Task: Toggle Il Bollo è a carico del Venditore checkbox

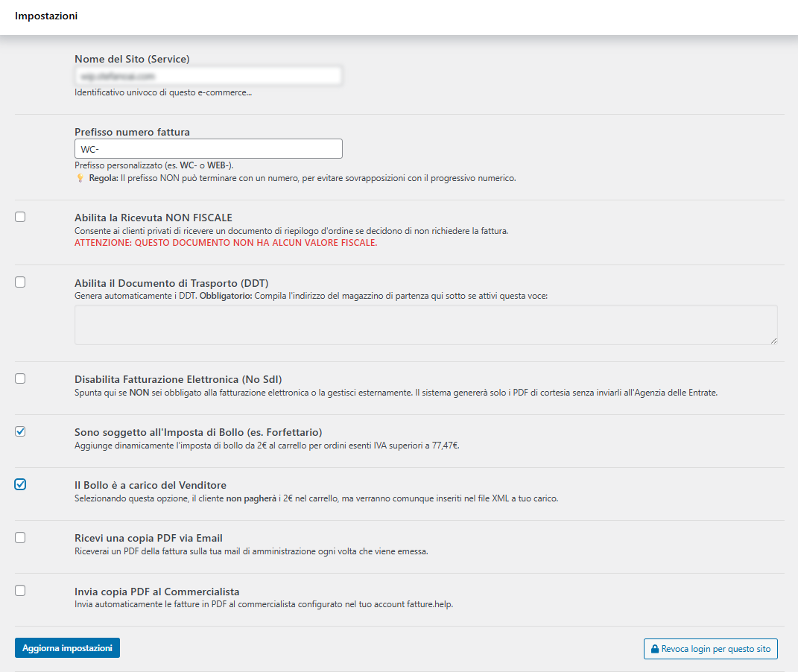Action: point(20,484)
